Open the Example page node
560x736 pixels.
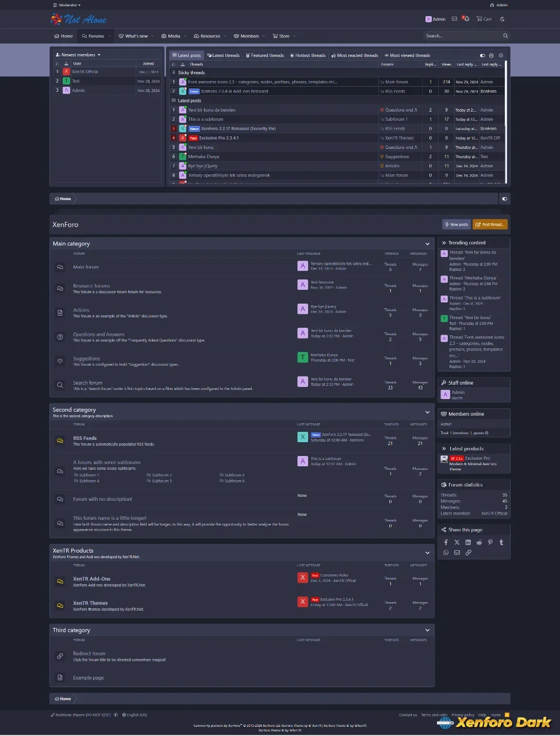pyautogui.click(x=88, y=678)
